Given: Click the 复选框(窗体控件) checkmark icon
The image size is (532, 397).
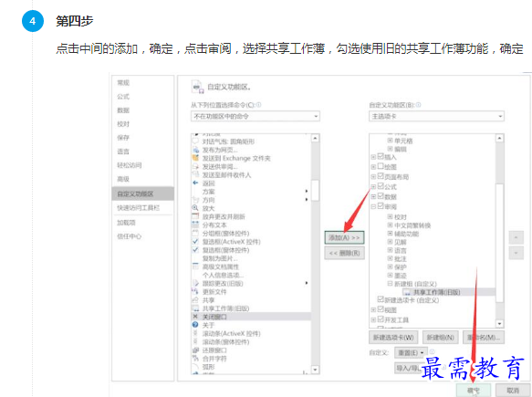Looking at the screenshot, I should coord(195,250).
